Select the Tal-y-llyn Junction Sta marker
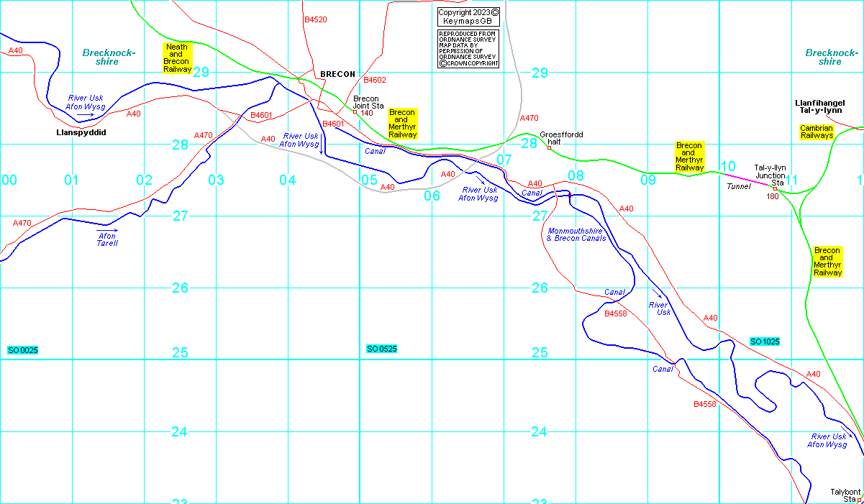This screenshot has width=864, height=504. click(775, 188)
